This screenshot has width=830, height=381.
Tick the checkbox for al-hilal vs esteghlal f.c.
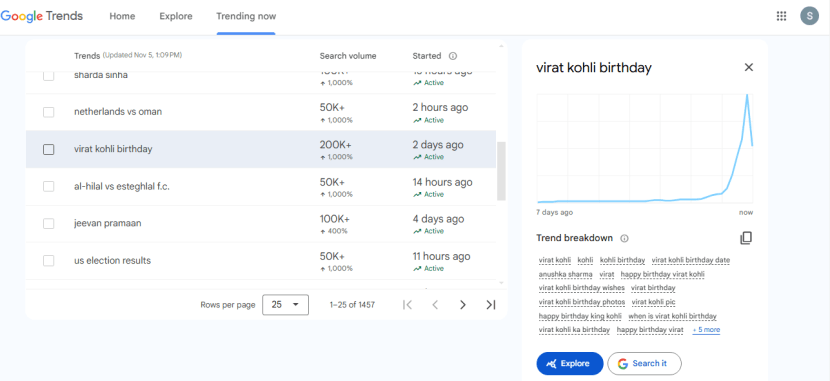48,186
